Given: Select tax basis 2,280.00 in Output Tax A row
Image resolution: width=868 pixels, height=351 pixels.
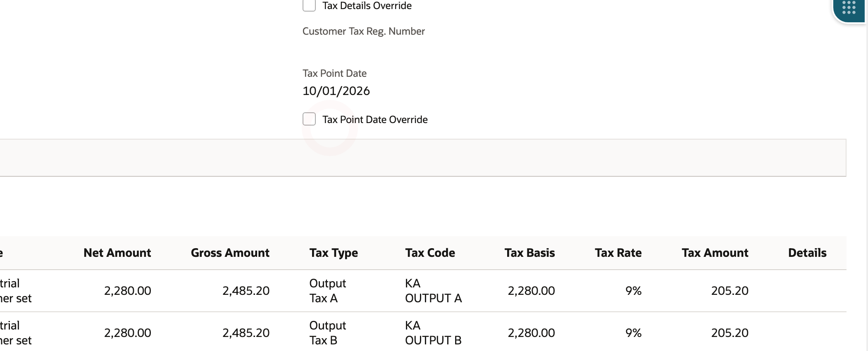Looking at the screenshot, I should (531, 291).
